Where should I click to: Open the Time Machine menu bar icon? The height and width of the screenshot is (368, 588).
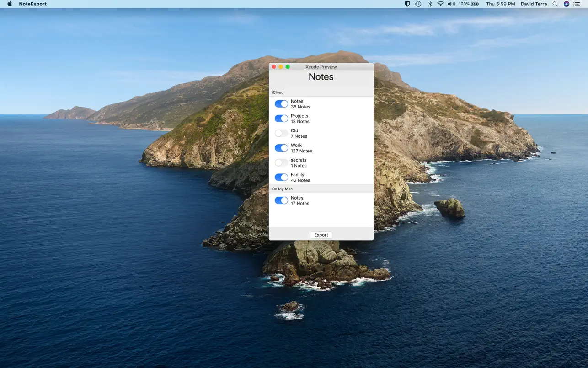418,4
